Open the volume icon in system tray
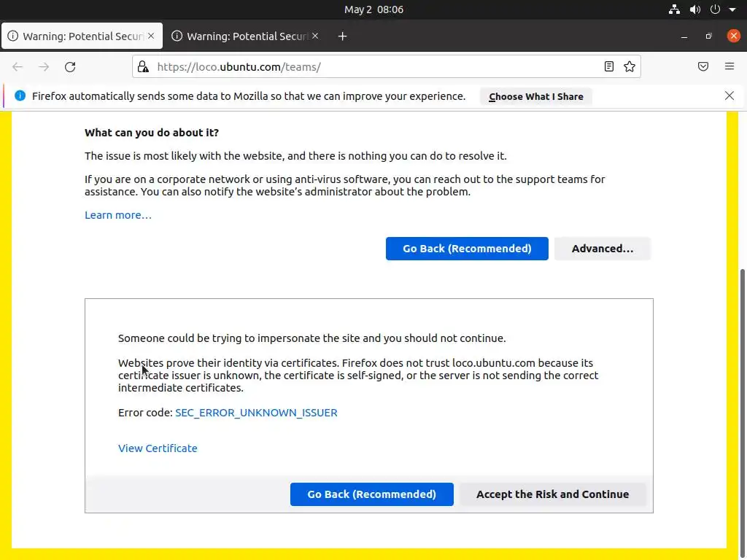747x560 pixels. coord(695,9)
